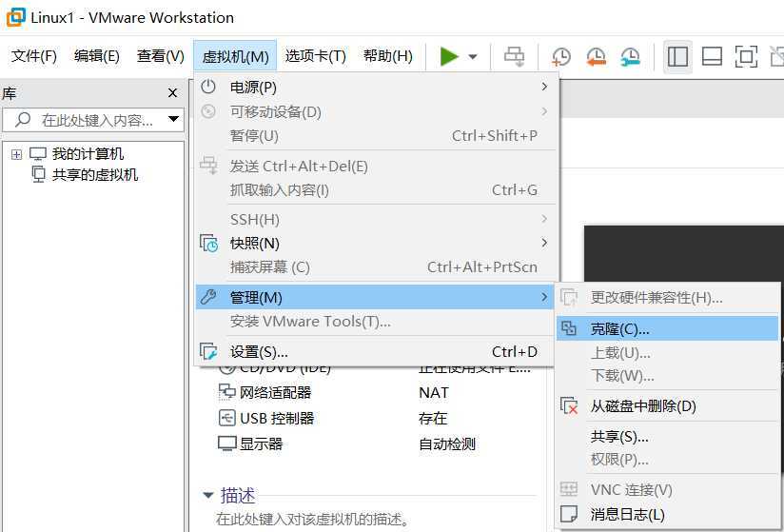Toggle the library sidebar view icon
Viewport: 784px width, 532px height.
[x=678, y=56]
